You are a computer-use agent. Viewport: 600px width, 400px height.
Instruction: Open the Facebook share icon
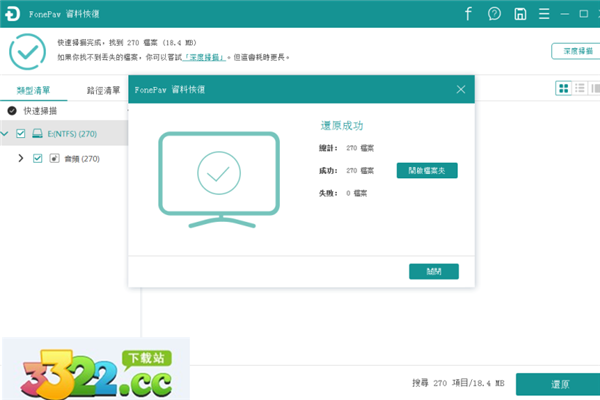pos(468,14)
